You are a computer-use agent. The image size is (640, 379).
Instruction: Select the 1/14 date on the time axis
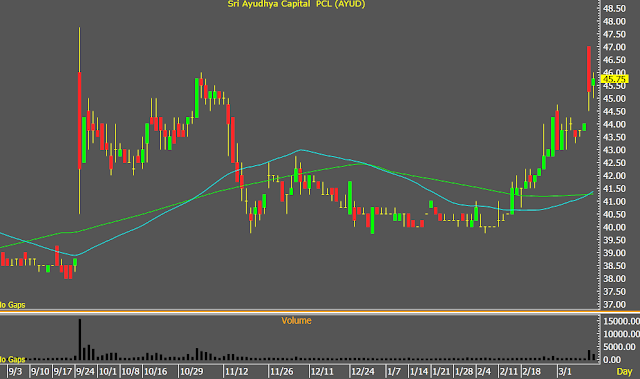click(419, 372)
